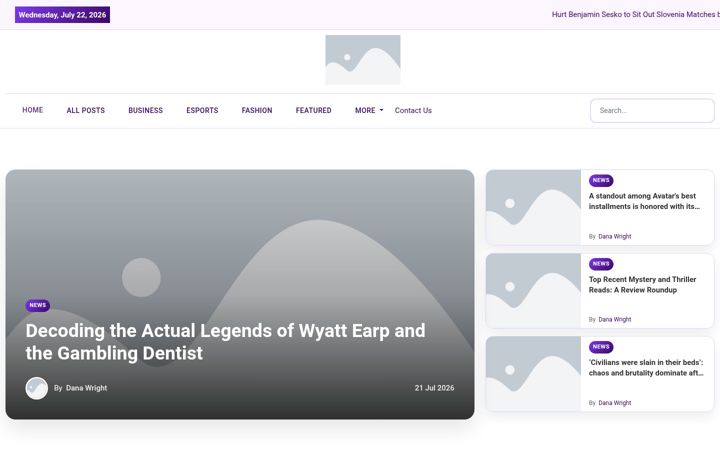
Task: Open the BUSINESS category
Action: coord(146,110)
